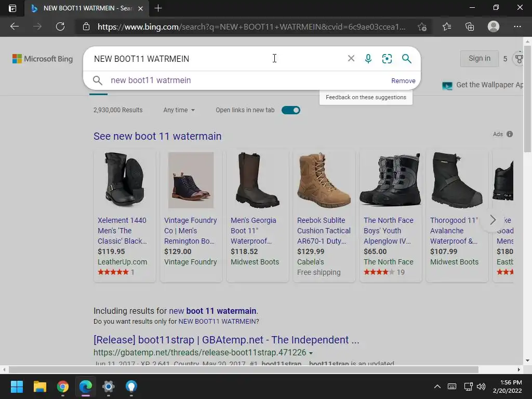
Task: Search using an image icon
Action: pos(387,59)
